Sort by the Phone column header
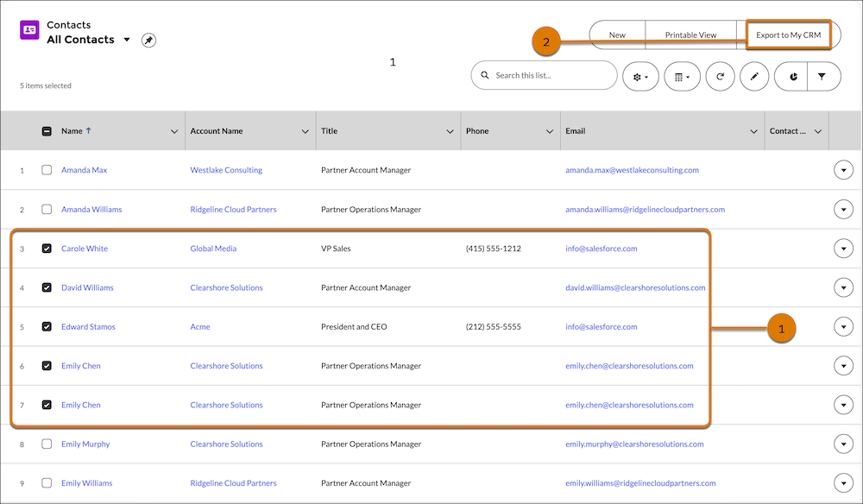Viewport: 863px width, 504px height. (x=477, y=131)
